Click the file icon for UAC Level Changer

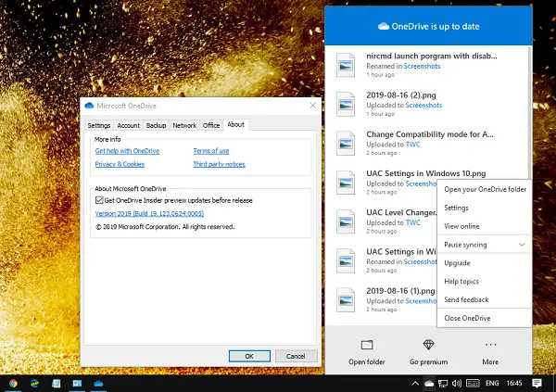coord(346,221)
